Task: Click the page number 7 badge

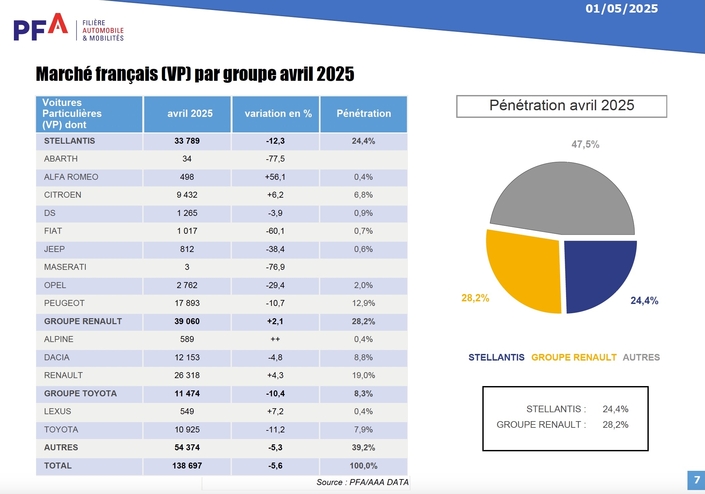Action: (696, 480)
